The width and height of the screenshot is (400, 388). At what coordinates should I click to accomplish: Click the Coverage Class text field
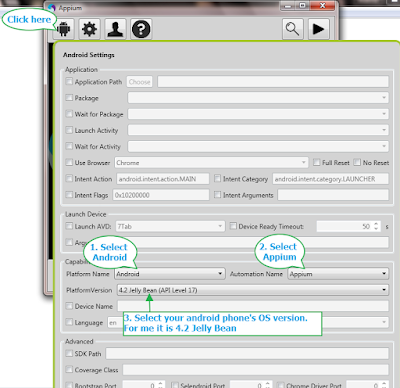pos(256,370)
